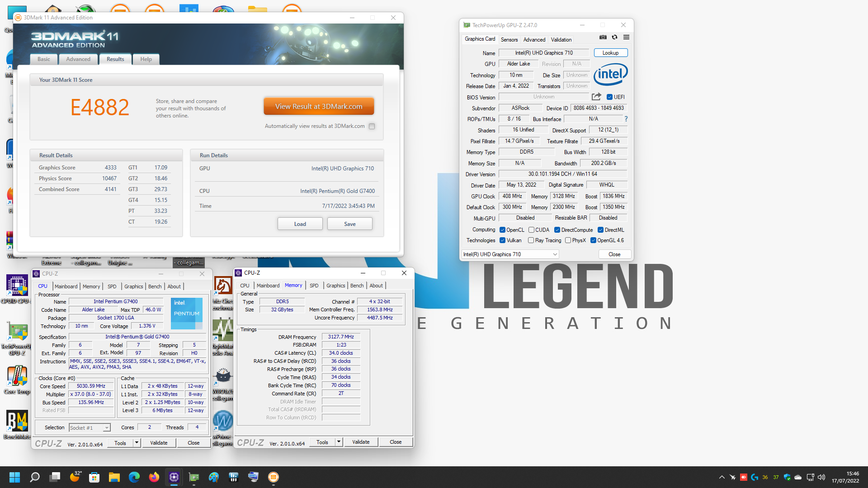Show hidden system tray icons
This screenshot has height=488, width=868.
click(x=722, y=477)
